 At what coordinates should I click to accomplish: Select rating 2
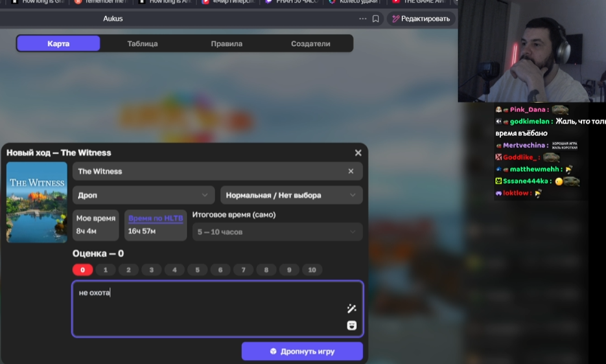(x=128, y=269)
